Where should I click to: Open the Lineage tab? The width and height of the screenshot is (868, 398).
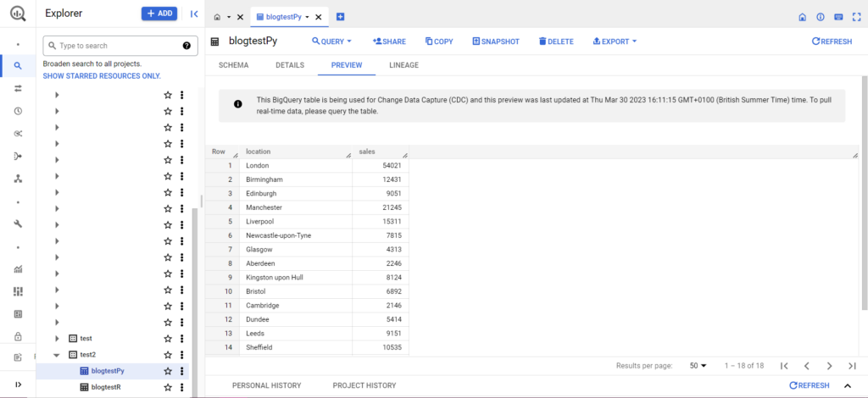tap(403, 65)
